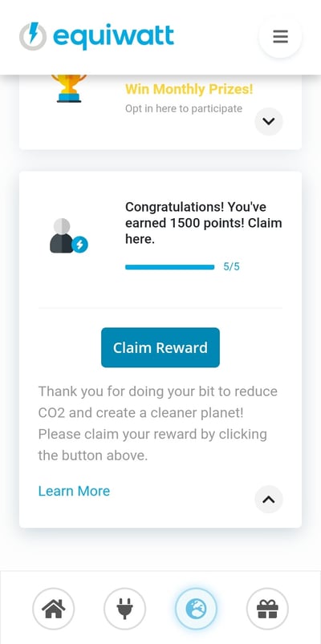This screenshot has height=644, width=321.
Task: Tap 'Opt in here to participate' text
Action: point(184,109)
